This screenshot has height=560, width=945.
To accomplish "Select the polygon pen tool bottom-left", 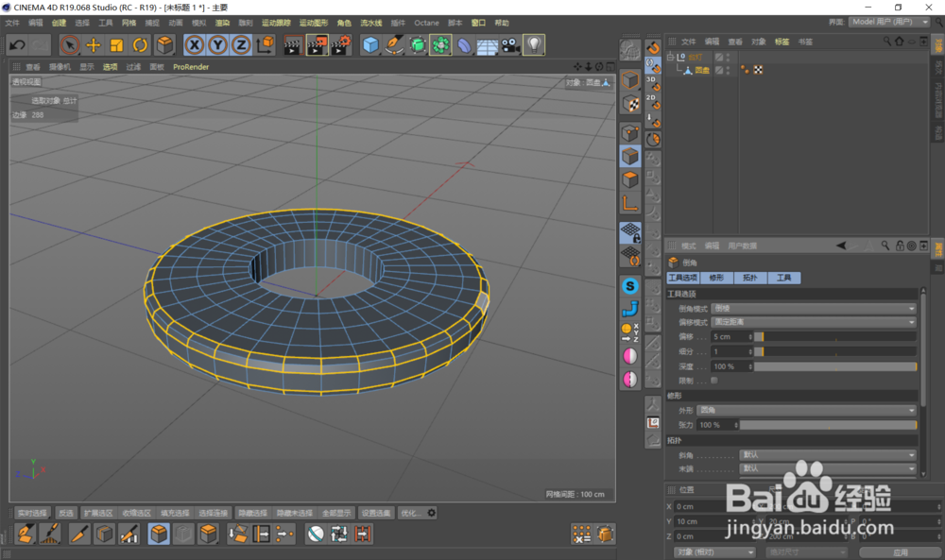I will pos(26,535).
